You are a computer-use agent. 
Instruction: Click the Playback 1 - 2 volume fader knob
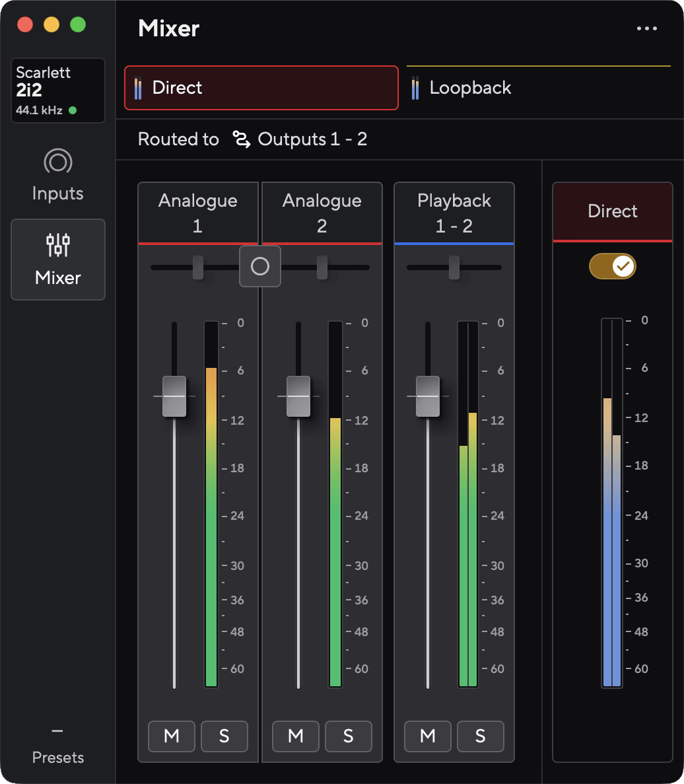[x=428, y=396]
